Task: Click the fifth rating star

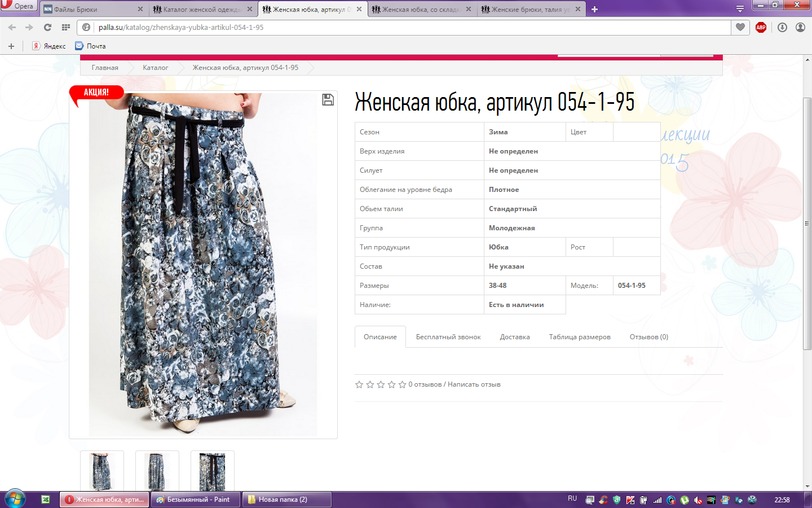Action: (x=402, y=384)
